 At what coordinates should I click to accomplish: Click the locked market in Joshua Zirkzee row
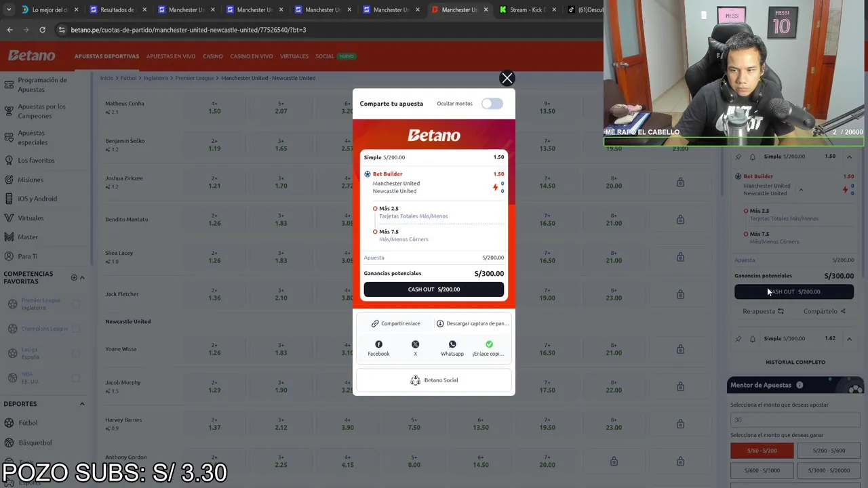click(680, 182)
